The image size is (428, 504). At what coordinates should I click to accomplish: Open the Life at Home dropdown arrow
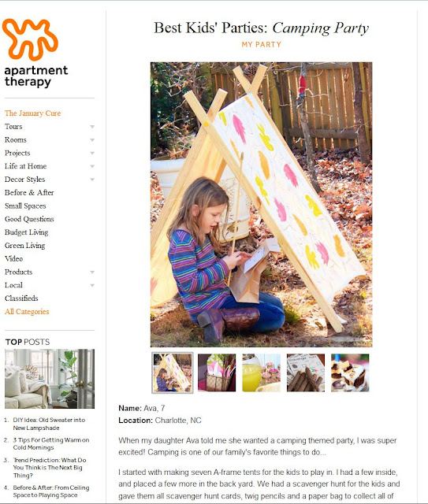point(92,166)
